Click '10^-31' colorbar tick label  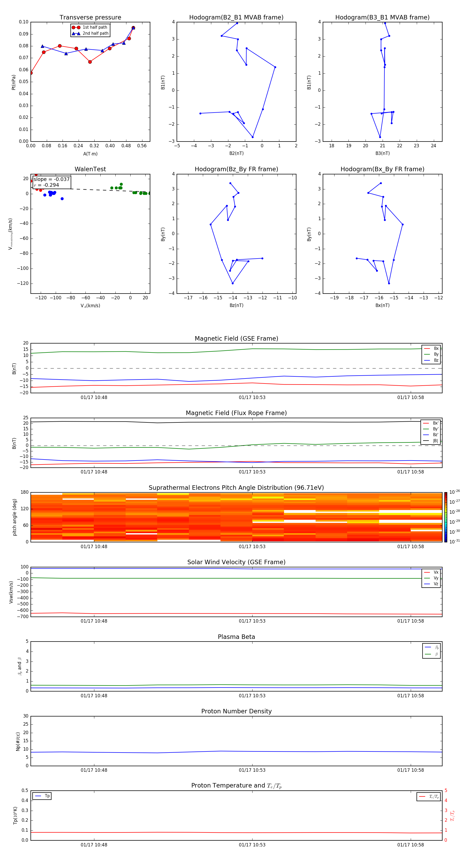tap(455, 542)
